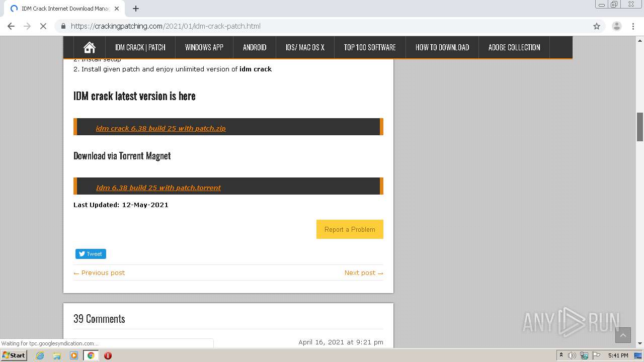Open the Windows Start menu
644x362 pixels.
pyautogui.click(x=14, y=355)
